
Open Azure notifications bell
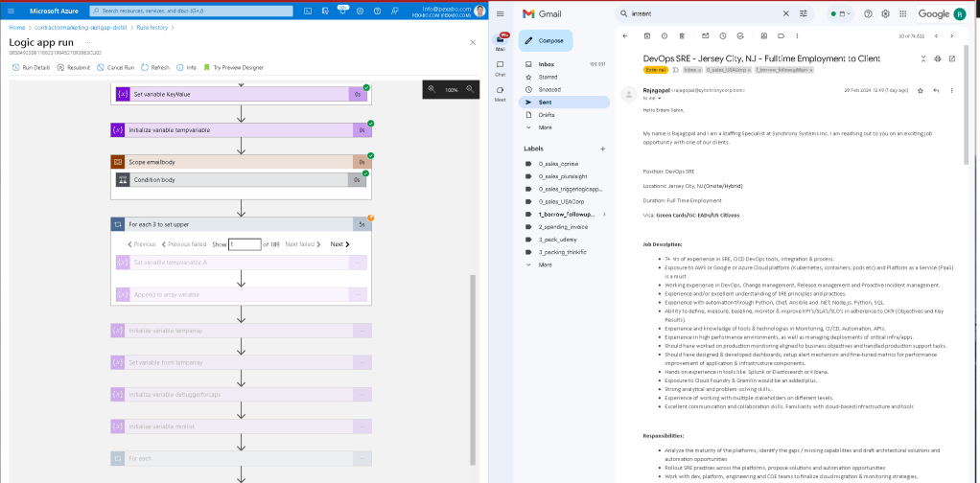[x=342, y=11]
